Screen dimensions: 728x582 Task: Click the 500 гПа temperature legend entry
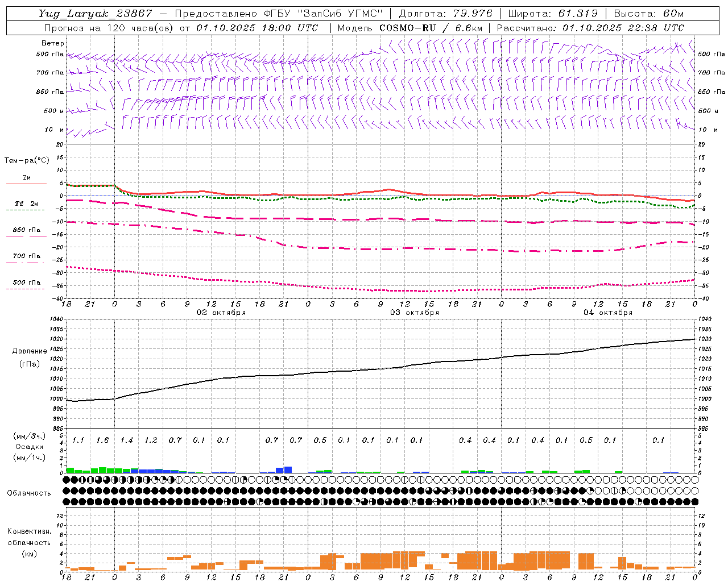coord(27,282)
